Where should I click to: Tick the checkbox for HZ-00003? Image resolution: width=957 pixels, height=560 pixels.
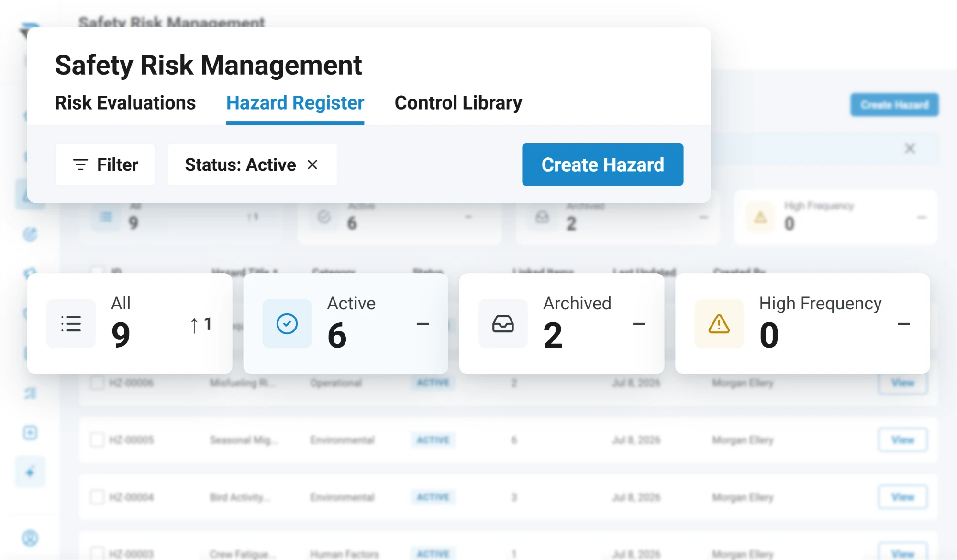97,554
